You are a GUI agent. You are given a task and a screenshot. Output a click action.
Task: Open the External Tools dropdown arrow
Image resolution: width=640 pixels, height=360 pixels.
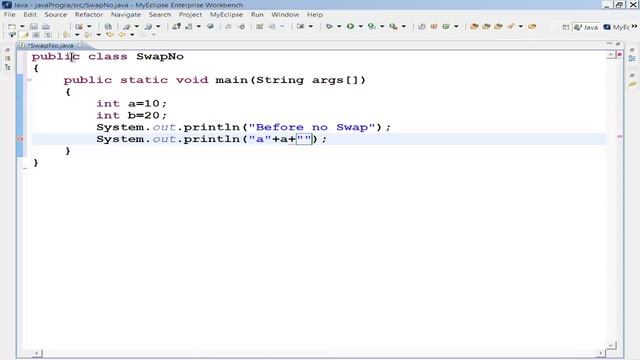coord(404,26)
